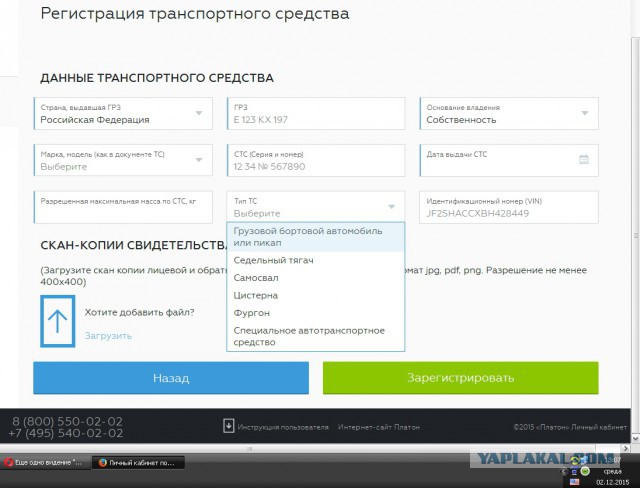Image resolution: width=640 pixels, height=488 pixels.
Task: Open Интернет-сайт Платон link
Action: click(x=379, y=427)
